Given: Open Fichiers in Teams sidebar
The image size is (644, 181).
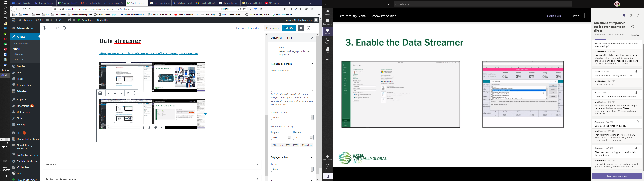Looking at the screenshot, I should (x=328, y=50).
